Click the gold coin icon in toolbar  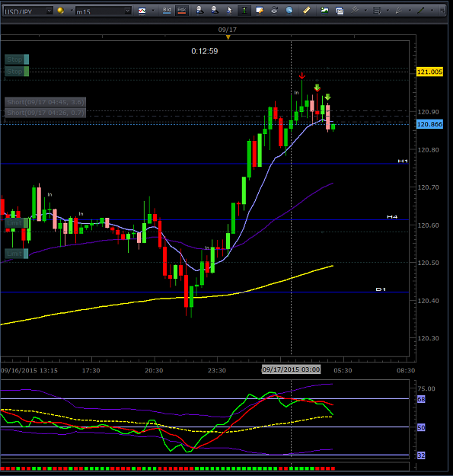pos(61,11)
